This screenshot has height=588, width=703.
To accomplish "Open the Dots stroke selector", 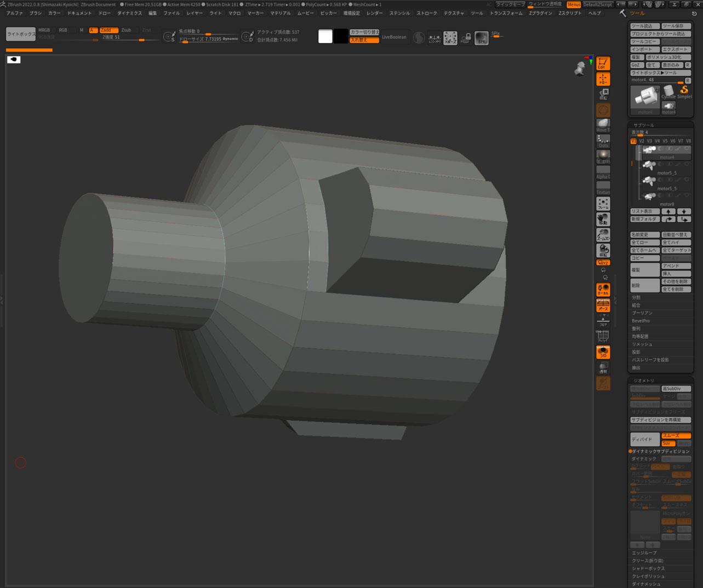I will tap(603, 141).
